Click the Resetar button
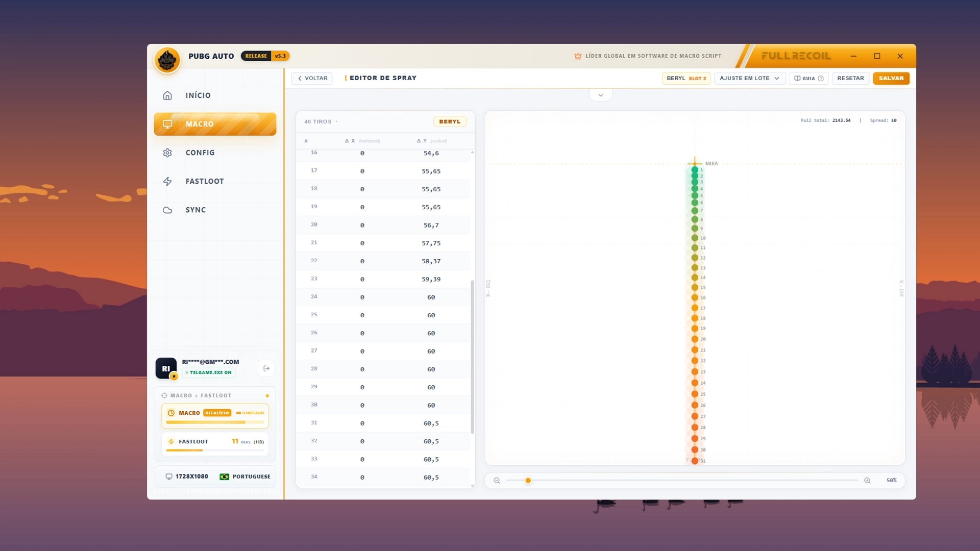The height and width of the screenshot is (551, 980). [x=850, y=78]
